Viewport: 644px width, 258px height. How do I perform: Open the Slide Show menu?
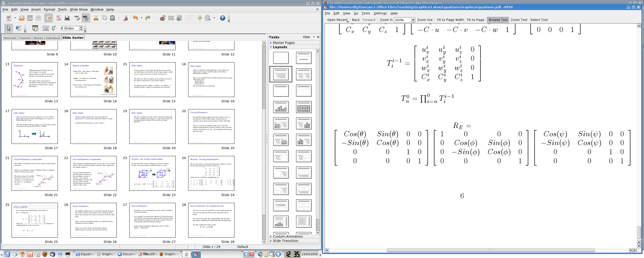[x=78, y=9]
